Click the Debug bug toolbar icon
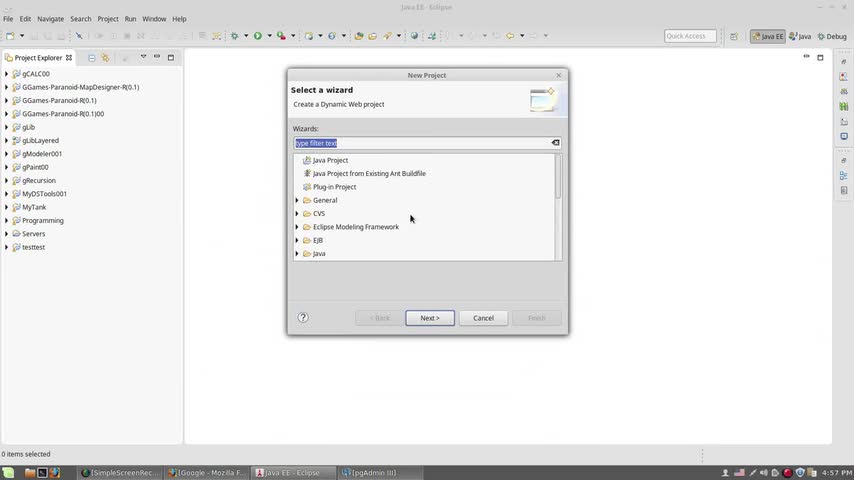This screenshot has height=480, width=854. pos(235,36)
